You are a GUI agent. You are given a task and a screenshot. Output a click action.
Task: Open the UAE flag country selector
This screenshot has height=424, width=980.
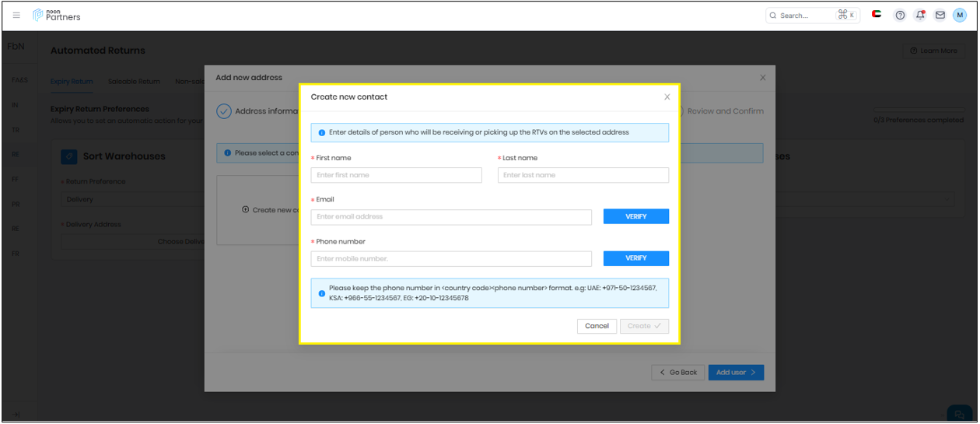click(x=877, y=15)
